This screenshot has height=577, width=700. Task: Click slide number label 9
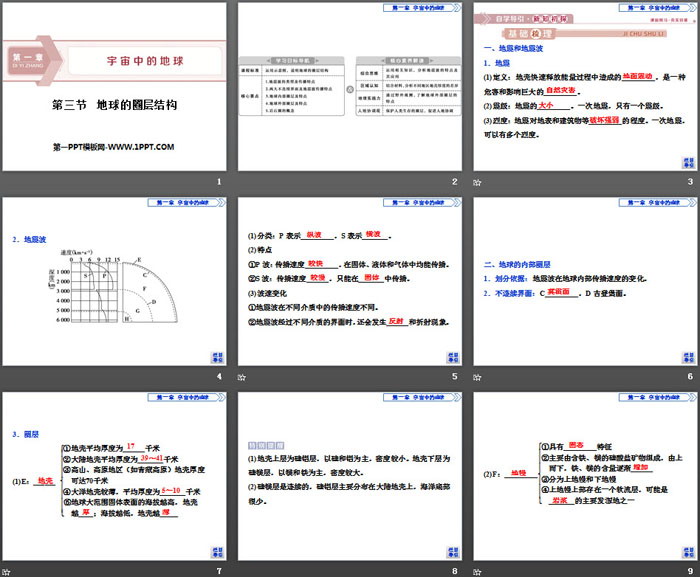coord(690,571)
